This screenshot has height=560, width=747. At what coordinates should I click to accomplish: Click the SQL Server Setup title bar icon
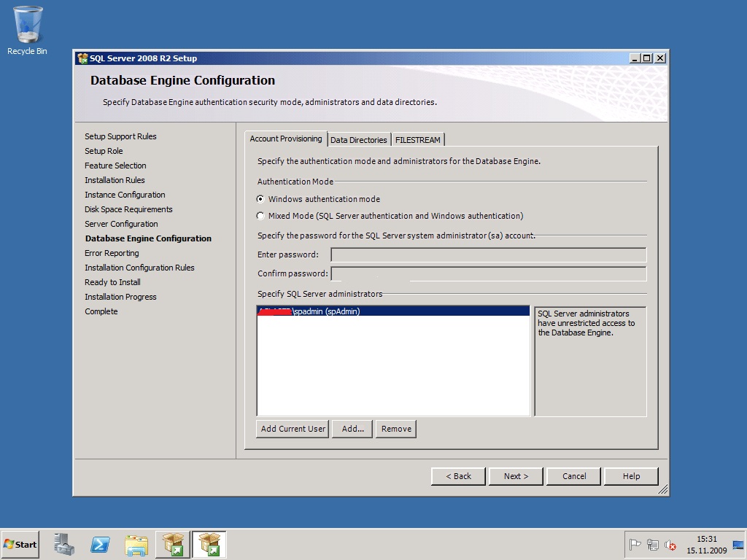click(82, 58)
